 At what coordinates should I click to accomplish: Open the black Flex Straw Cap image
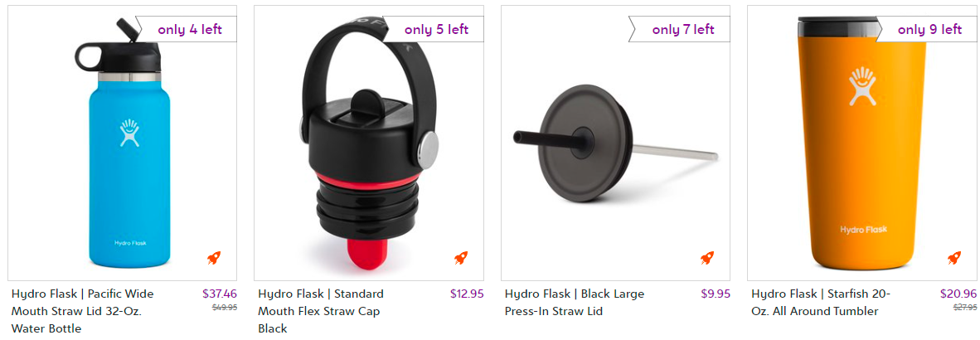[369, 143]
